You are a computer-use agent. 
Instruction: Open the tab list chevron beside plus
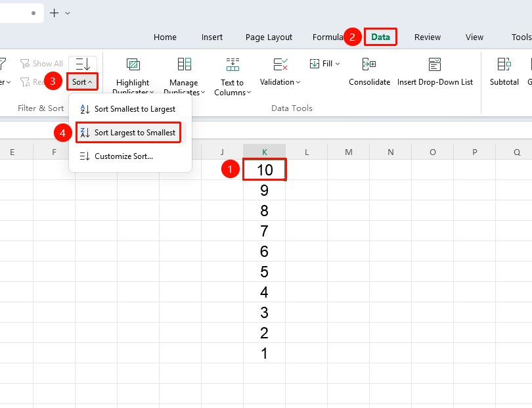click(x=68, y=13)
